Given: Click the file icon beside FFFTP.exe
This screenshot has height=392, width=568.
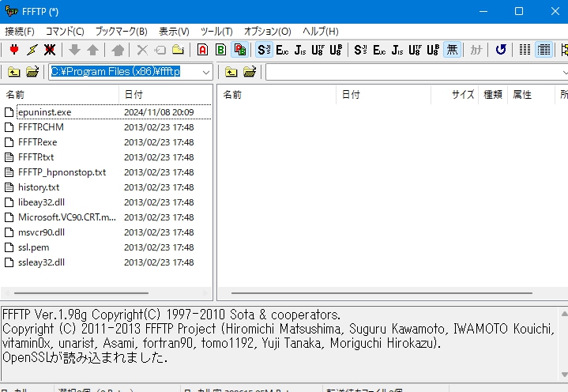Looking at the screenshot, I should click(9, 142).
